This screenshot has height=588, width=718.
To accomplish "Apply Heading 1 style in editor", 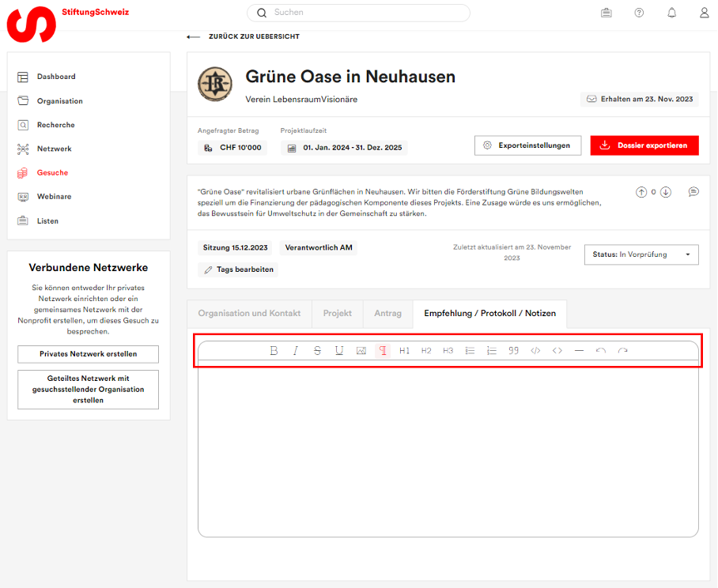I will pyautogui.click(x=404, y=351).
